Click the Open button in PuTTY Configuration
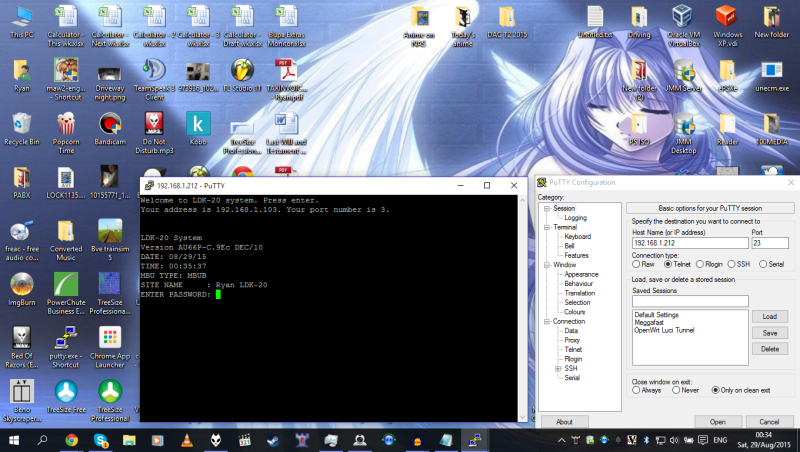The width and height of the screenshot is (800, 452). coord(717,422)
